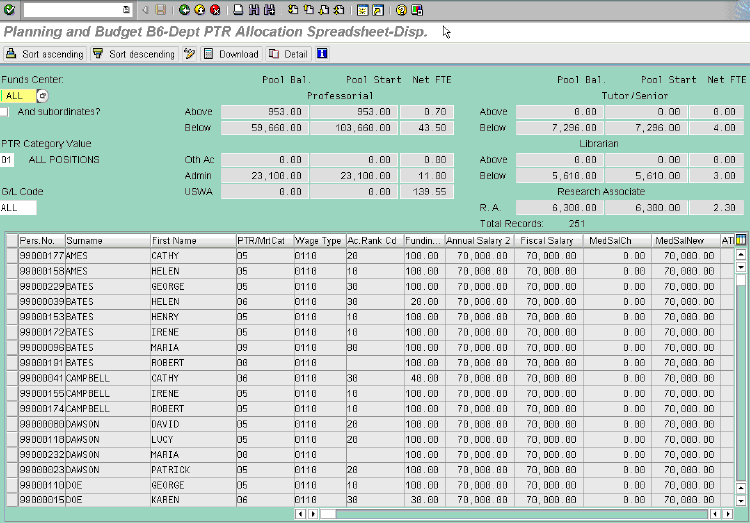This screenshot has height=523, width=750.
Task: Click the blue Information icon
Action: (322, 54)
